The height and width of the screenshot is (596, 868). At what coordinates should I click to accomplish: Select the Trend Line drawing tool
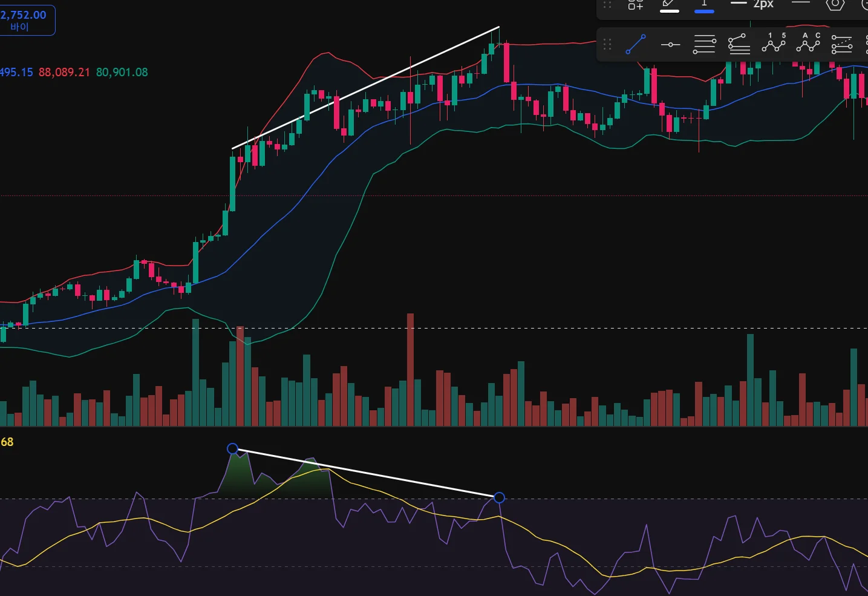[636, 44]
